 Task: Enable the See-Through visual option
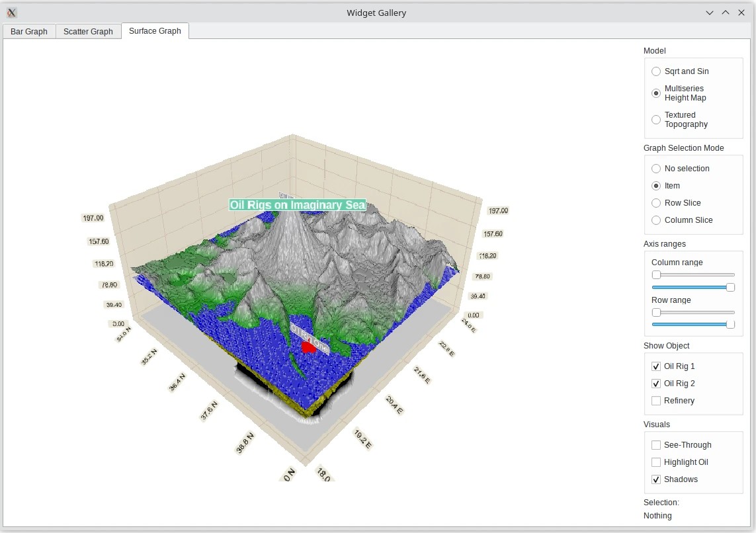(656, 445)
